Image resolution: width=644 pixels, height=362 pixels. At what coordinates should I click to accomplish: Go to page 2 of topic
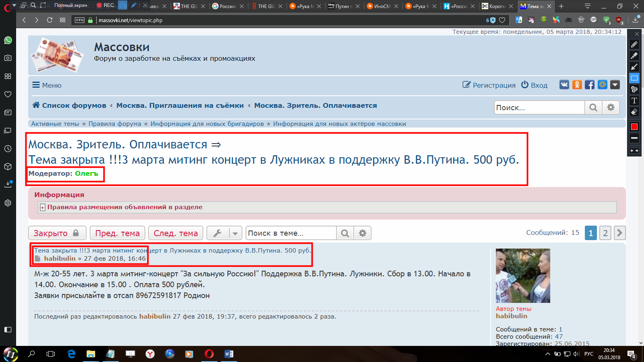(605, 233)
